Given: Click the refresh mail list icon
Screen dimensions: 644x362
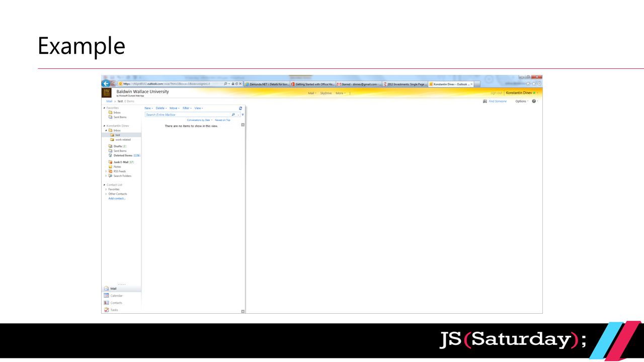Looking at the screenshot, I should click(x=240, y=108).
